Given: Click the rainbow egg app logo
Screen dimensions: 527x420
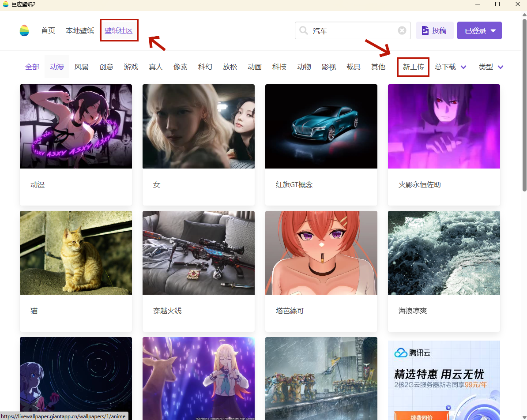Looking at the screenshot, I should point(24,30).
